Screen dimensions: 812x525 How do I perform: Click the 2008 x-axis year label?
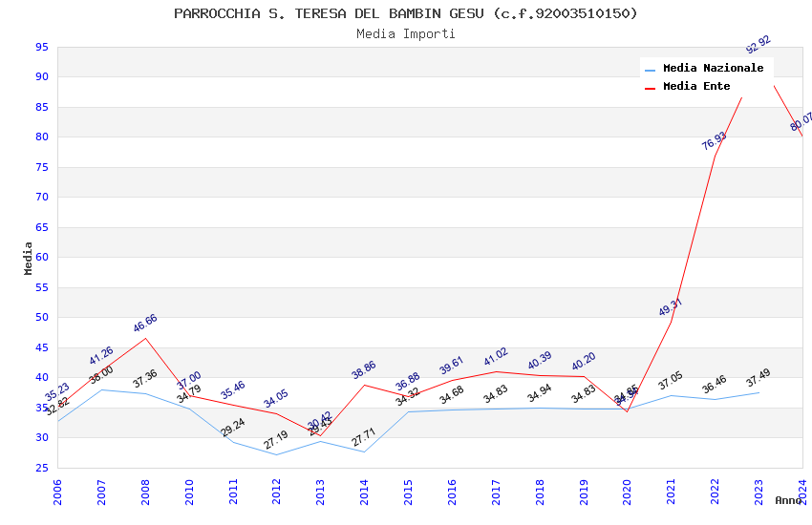[x=145, y=492]
